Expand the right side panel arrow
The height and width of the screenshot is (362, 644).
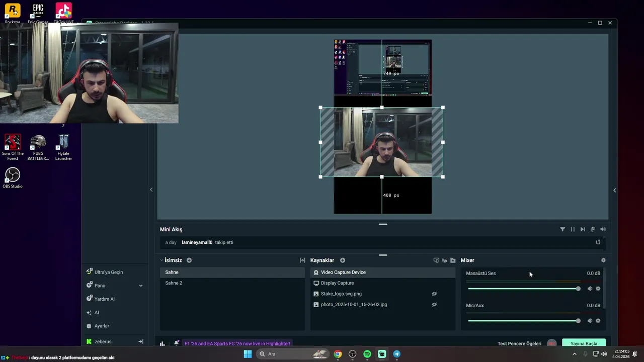point(614,190)
